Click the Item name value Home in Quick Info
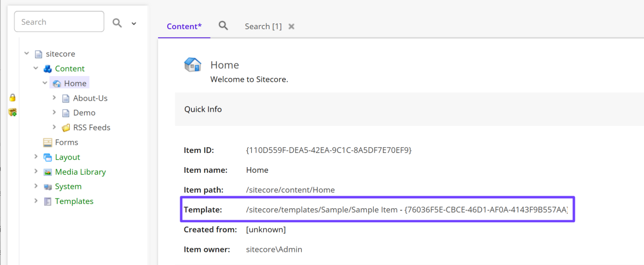Image resolution: width=644 pixels, height=265 pixels. click(257, 170)
